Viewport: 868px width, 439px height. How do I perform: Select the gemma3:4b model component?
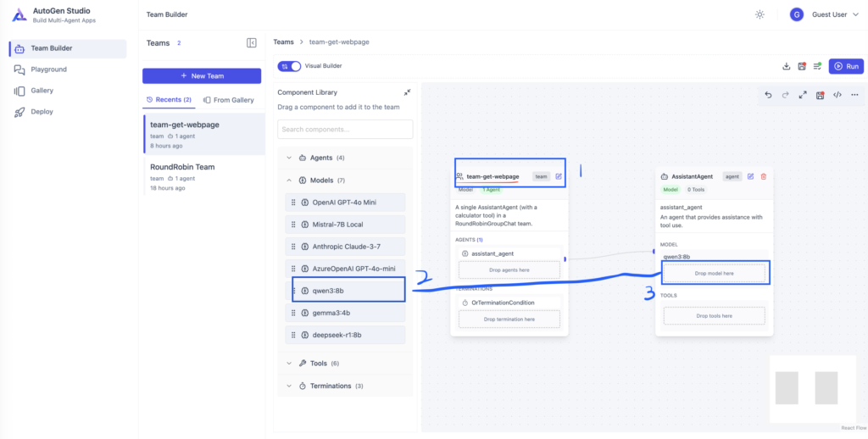click(346, 313)
